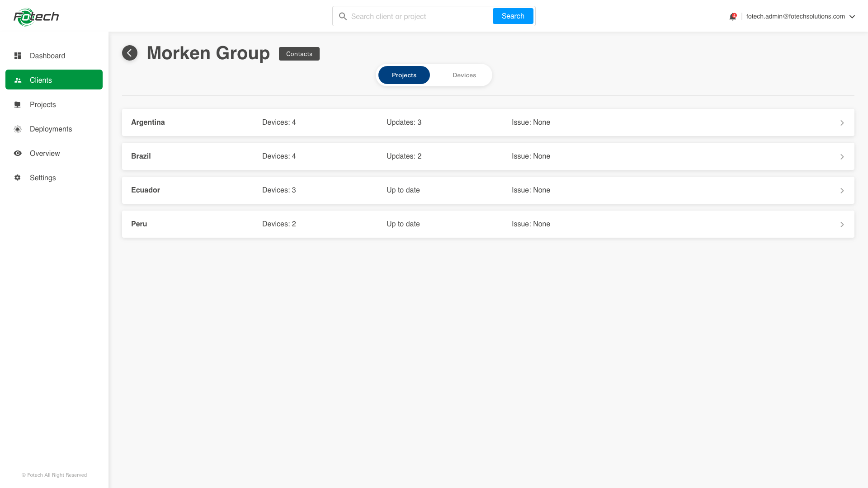Click the Settings gear icon
This screenshot has height=488, width=868.
(18, 178)
